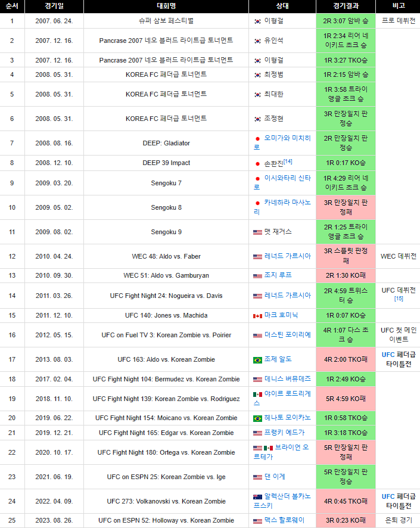
Task: Open footnote [14] beside 손환진
Action: 288,161
